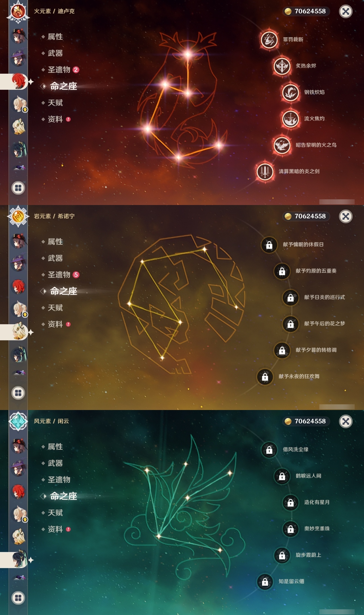Select the locked 献予永夜的狂欢舞 icon
Image resolution: width=364 pixels, height=615 pixels.
tap(265, 377)
